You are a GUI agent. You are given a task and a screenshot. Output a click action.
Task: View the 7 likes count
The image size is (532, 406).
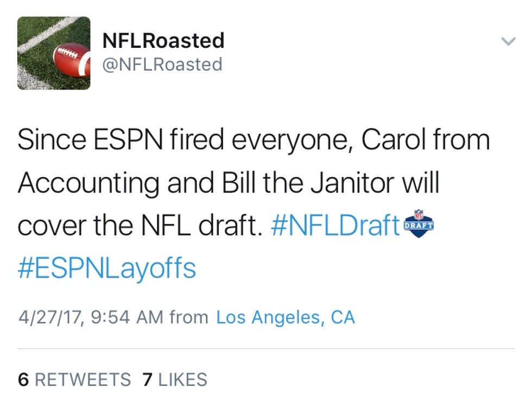point(147,379)
